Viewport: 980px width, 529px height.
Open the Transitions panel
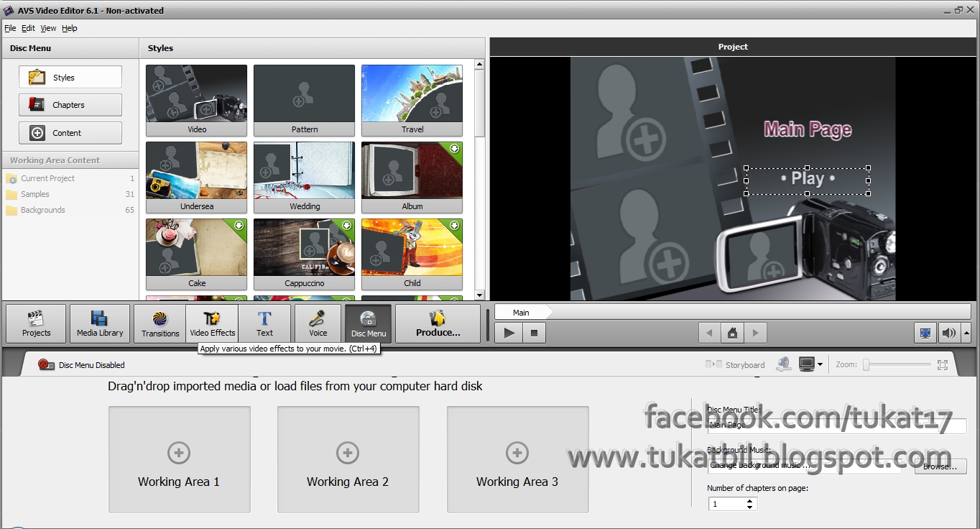160,323
